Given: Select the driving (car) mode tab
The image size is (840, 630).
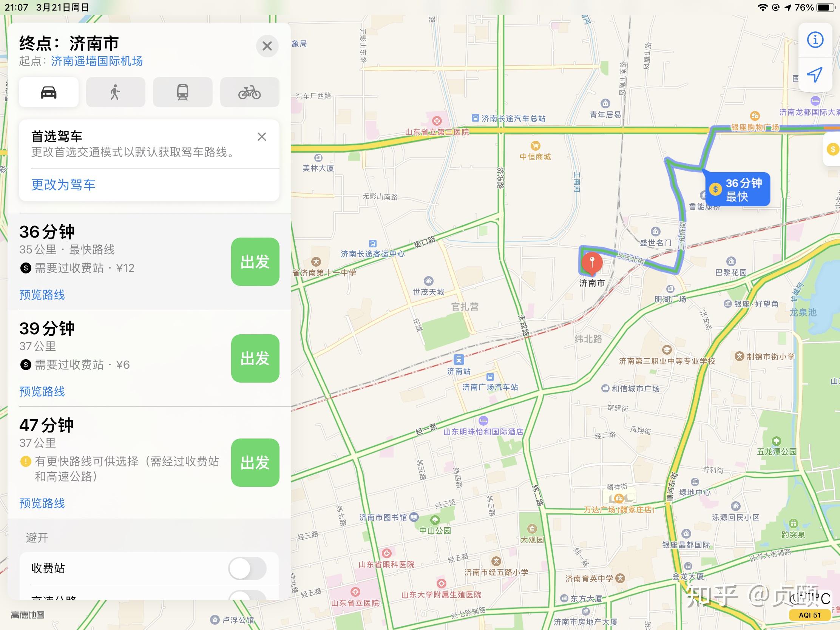Looking at the screenshot, I should tap(49, 92).
